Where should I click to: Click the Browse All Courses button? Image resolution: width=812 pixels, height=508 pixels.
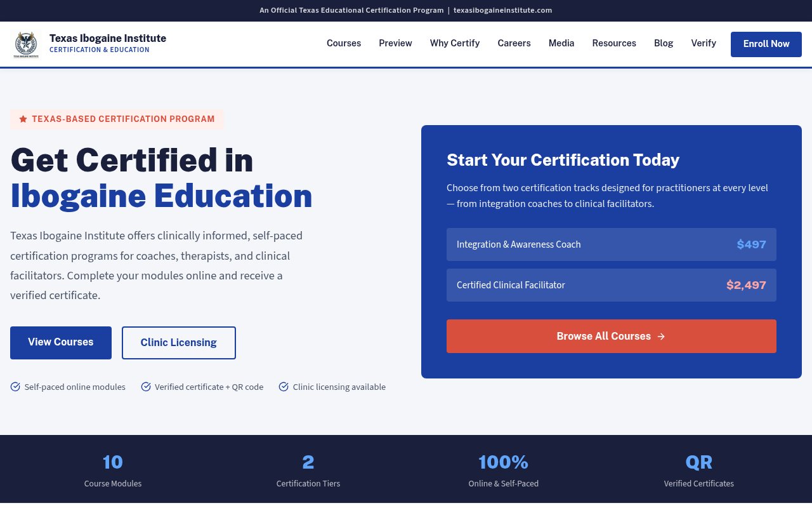612,337
